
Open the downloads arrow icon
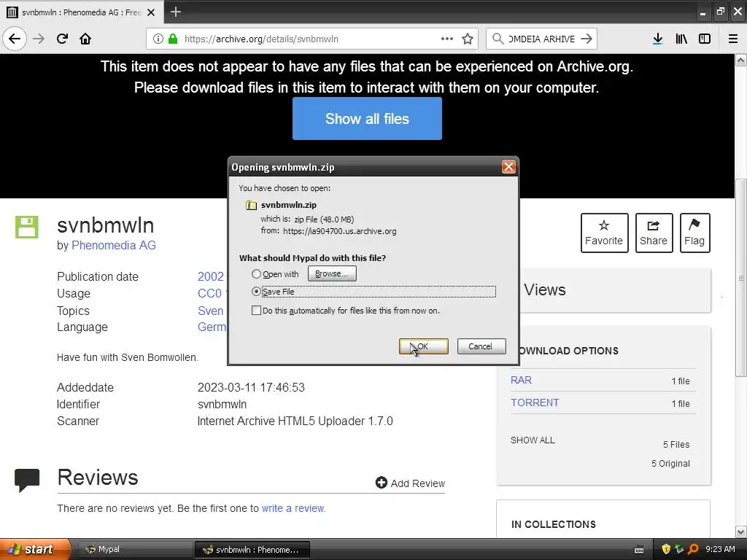(x=657, y=39)
